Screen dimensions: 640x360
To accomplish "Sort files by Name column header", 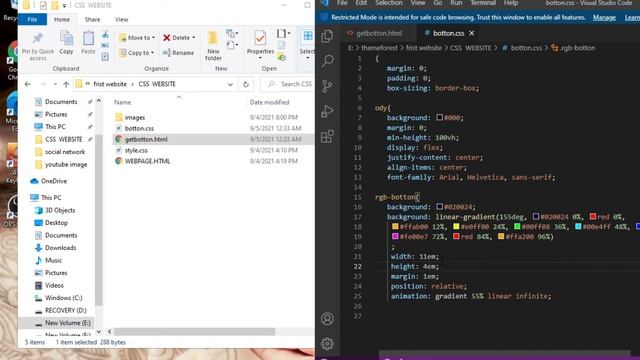I will click(x=122, y=102).
